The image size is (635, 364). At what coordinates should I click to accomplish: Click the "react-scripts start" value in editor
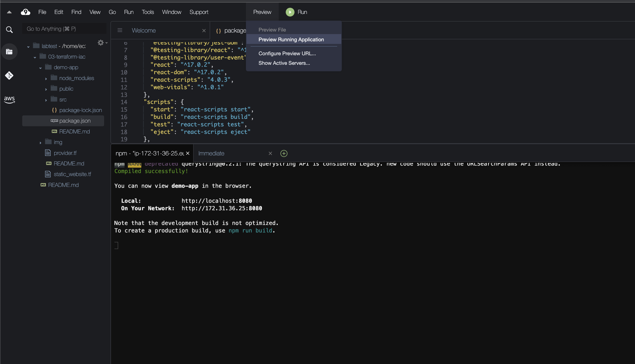coord(215,109)
